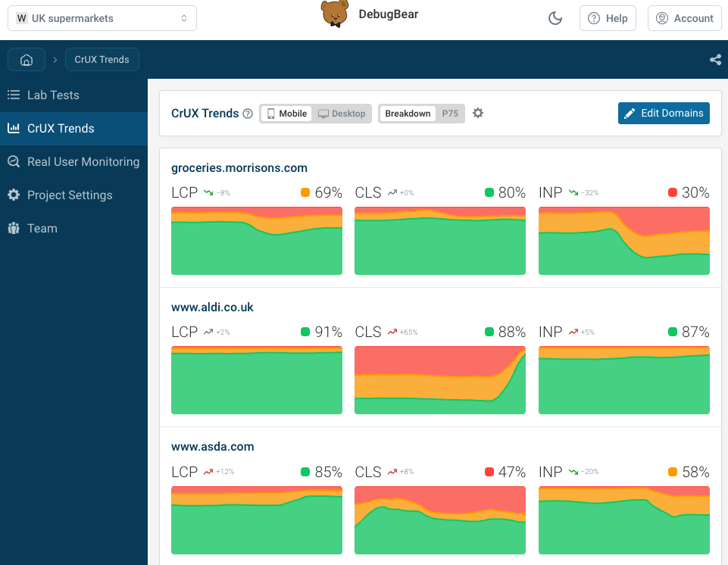This screenshot has width=728, height=565.
Task: Open the chart settings gear icon
Action: (x=478, y=113)
